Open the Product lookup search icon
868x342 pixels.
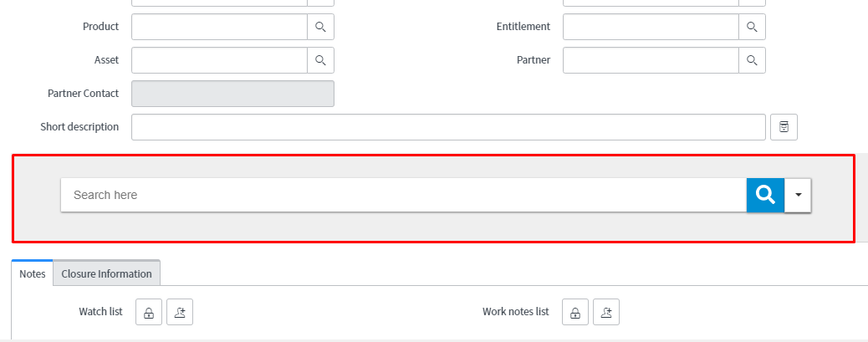[x=320, y=27]
